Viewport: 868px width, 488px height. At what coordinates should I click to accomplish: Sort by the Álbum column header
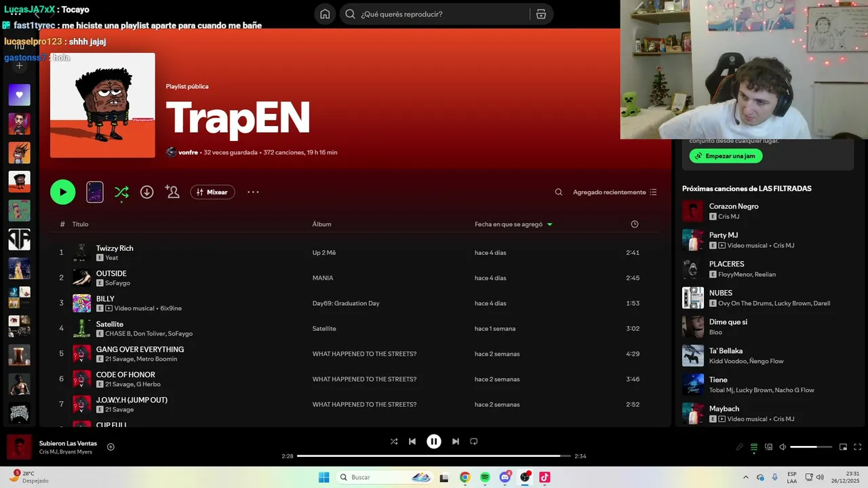coord(321,224)
